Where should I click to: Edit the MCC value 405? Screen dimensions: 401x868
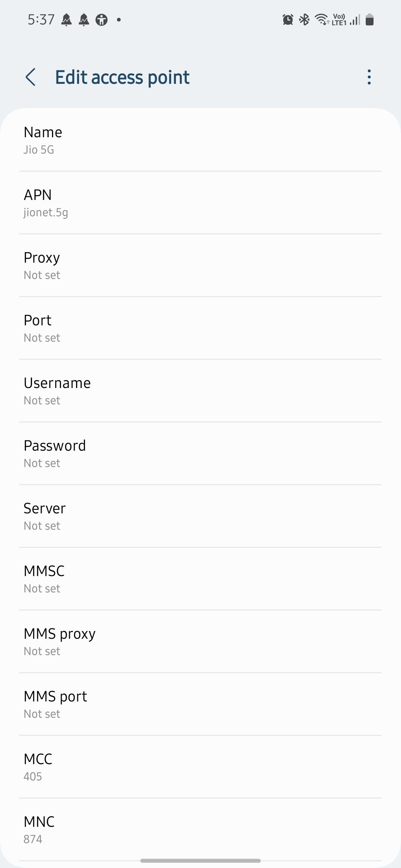point(200,767)
